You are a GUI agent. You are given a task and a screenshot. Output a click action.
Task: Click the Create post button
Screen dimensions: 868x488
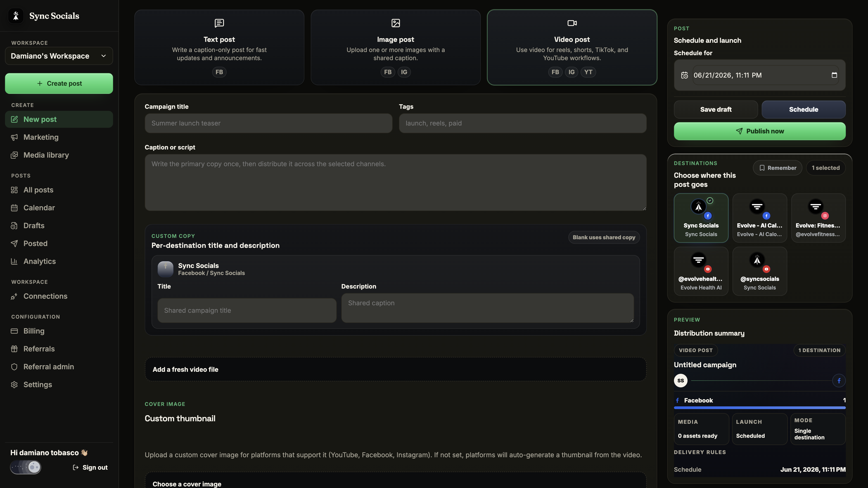[59, 84]
